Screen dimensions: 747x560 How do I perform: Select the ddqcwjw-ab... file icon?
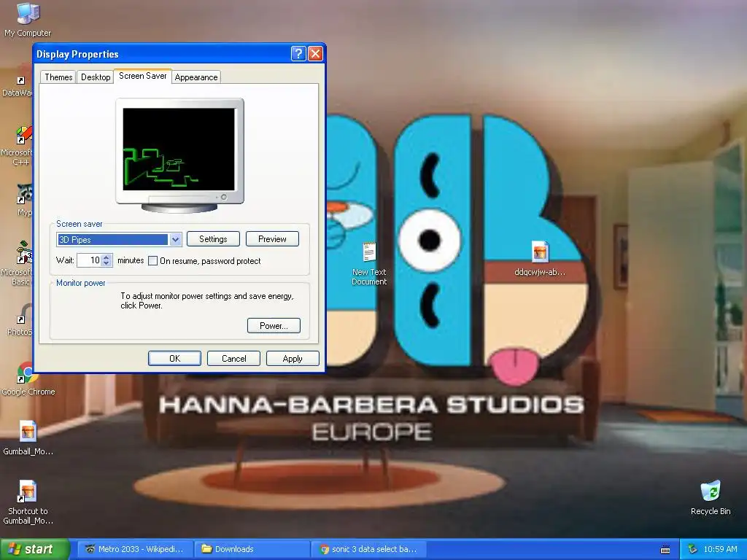click(x=540, y=259)
